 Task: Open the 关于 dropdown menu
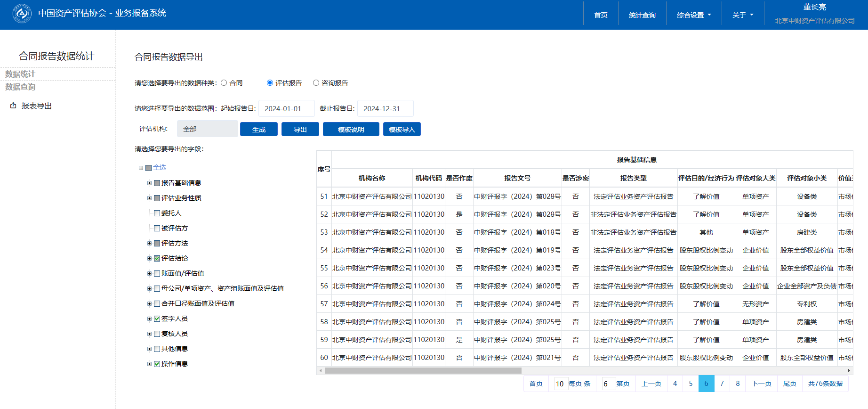742,15
